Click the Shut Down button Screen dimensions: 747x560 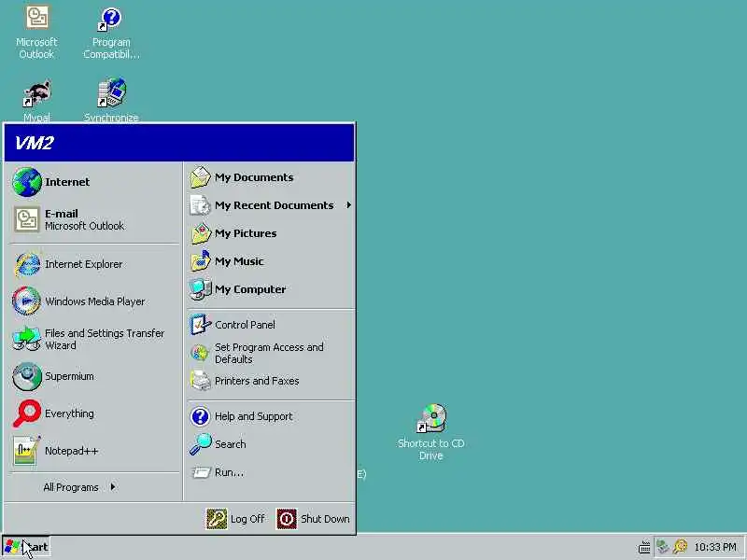[313, 519]
